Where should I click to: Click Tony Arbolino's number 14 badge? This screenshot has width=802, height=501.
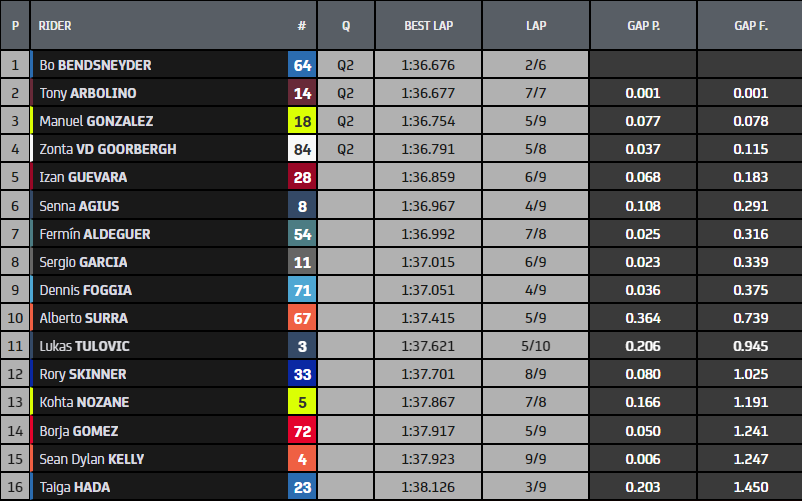tap(302, 93)
